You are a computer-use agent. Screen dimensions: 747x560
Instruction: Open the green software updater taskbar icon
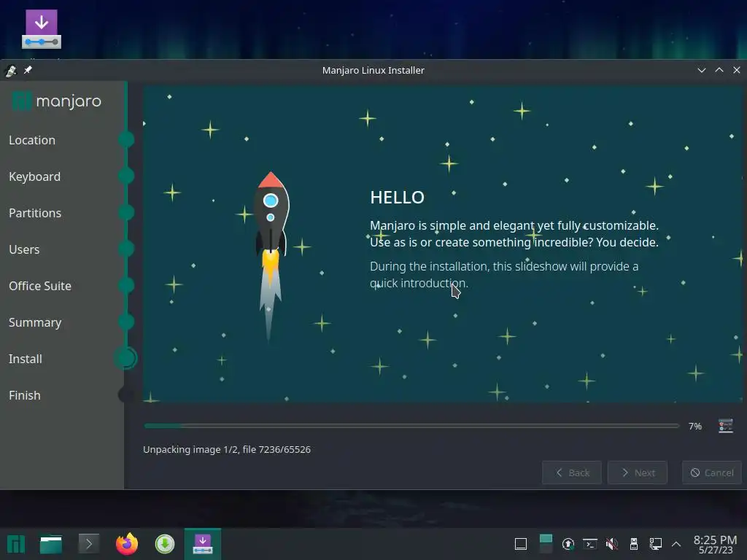[x=165, y=544]
